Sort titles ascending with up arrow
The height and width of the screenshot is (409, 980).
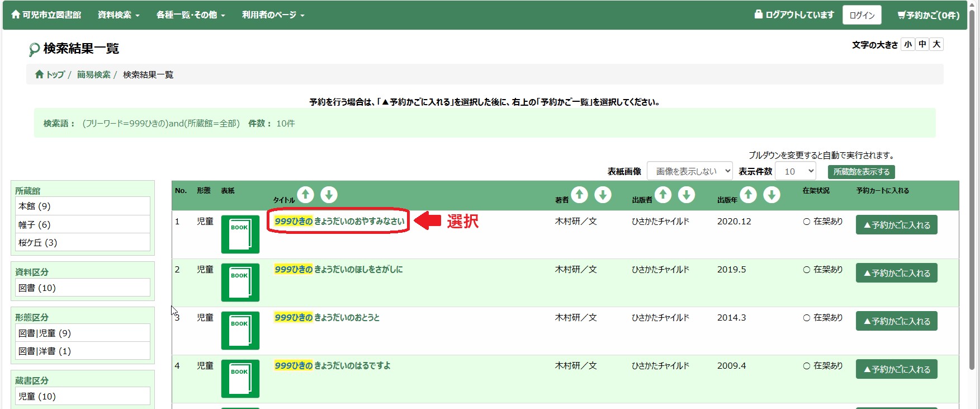click(x=305, y=195)
